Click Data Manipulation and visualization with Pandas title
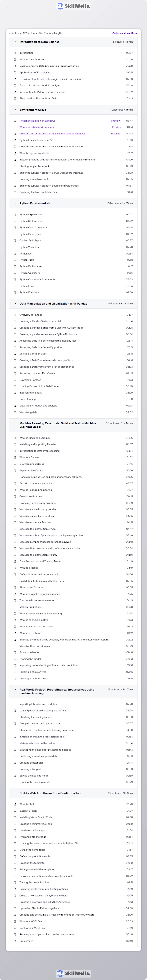147x980 pixels. click(x=53, y=304)
